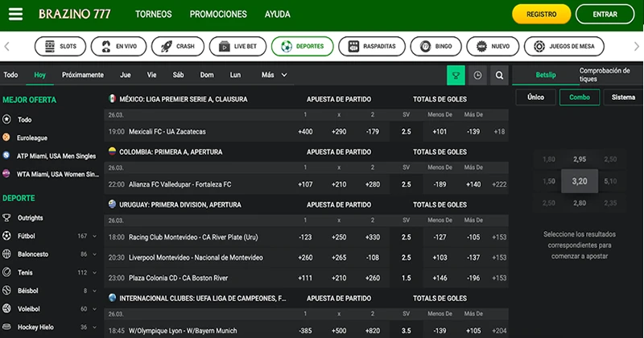Click the left carousel arrow
Image resolution: width=644 pixels, height=338 pixels.
coord(6,47)
